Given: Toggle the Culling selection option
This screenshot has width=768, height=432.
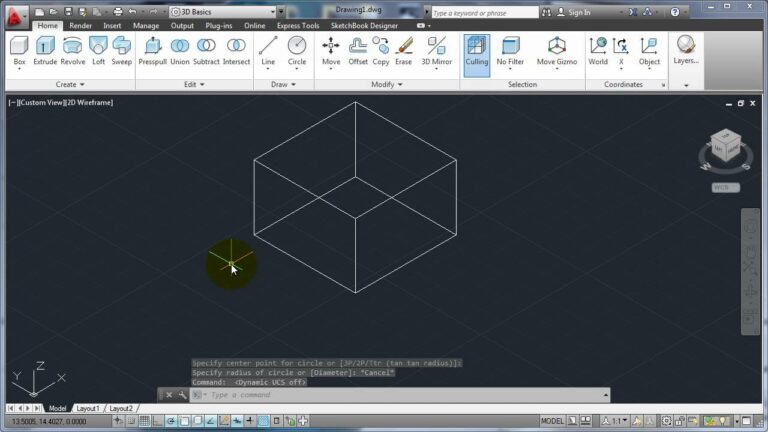Looking at the screenshot, I should pos(477,50).
